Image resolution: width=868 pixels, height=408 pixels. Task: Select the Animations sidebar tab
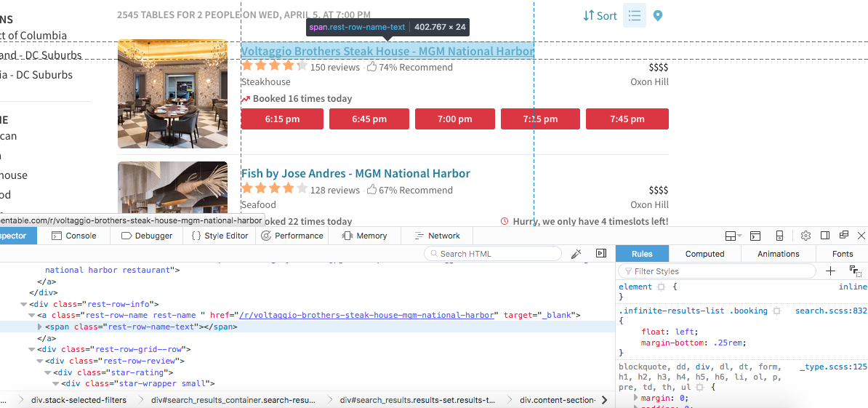pos(779,254)
